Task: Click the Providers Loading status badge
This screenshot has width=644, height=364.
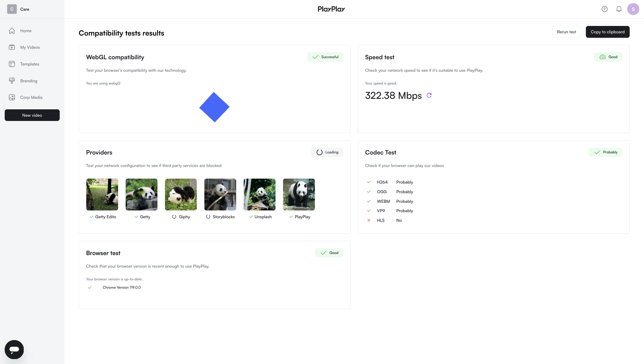Action: [327, 152]
